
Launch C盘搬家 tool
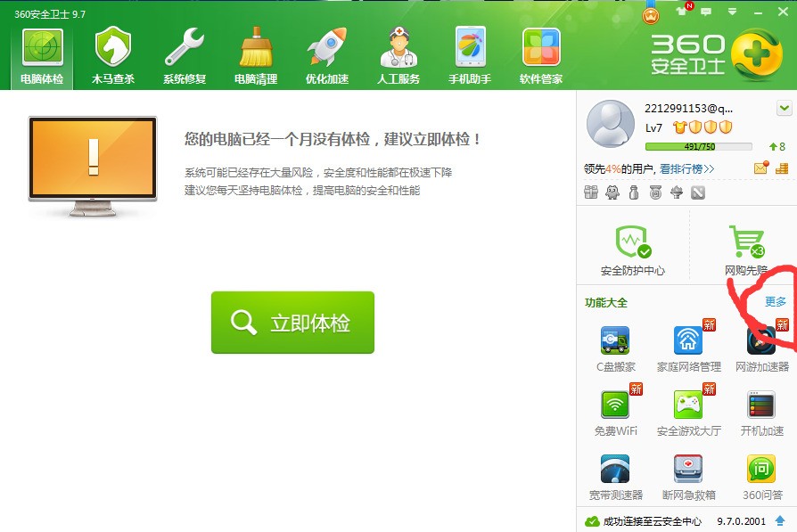615,348
